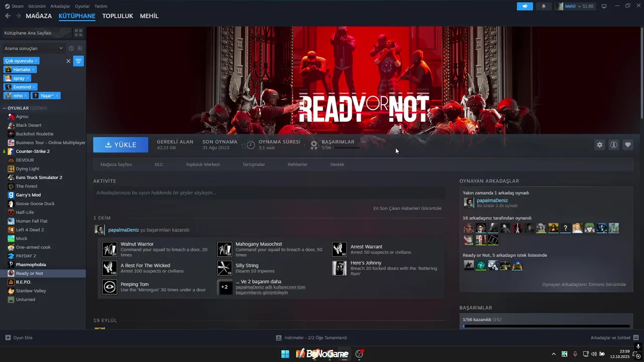Open papalmaDeniz profile link in activity feed
The image size is (644, 362).
pos(123,230)
